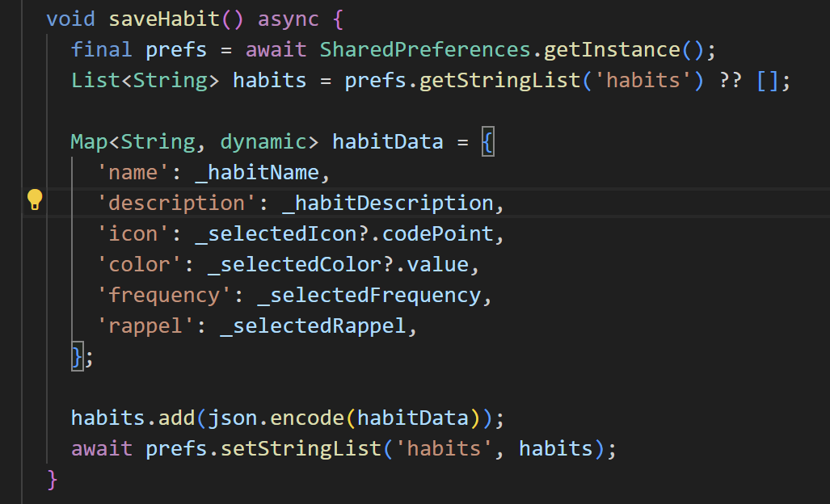
Task: Click the _selectedFrequency variable
Action: pos(369,296)
